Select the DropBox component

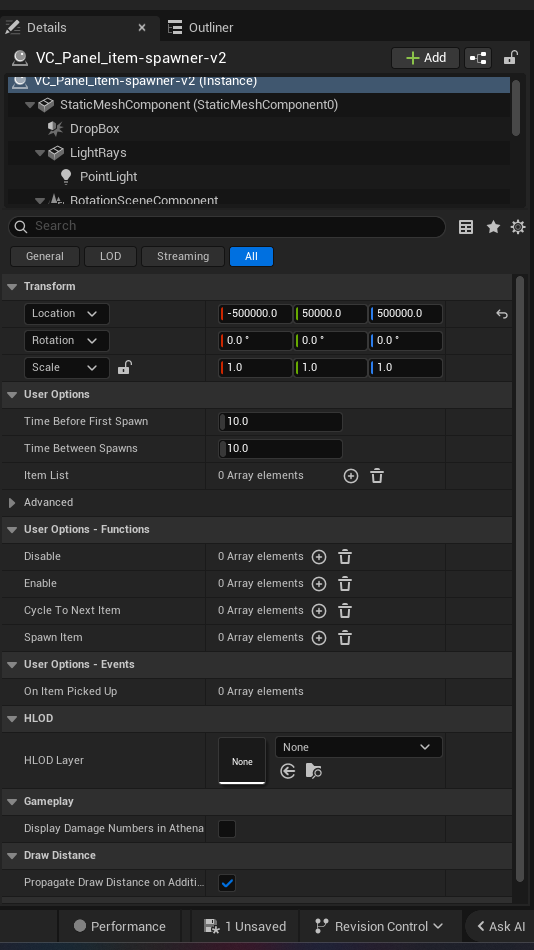tap(95, 128)
